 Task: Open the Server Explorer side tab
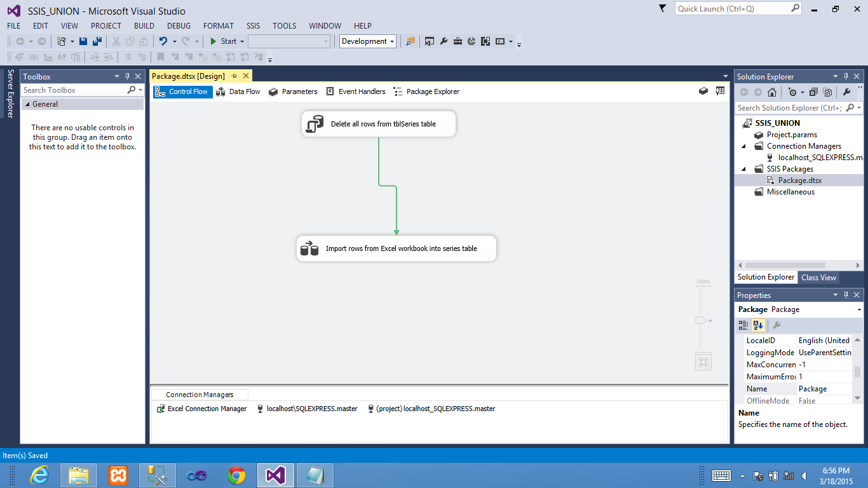coord(10,94)
